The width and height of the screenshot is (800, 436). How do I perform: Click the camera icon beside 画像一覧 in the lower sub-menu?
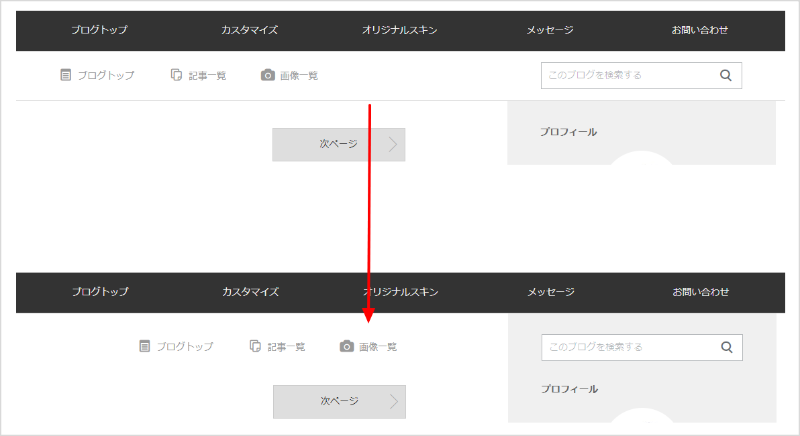pos(346,347)
